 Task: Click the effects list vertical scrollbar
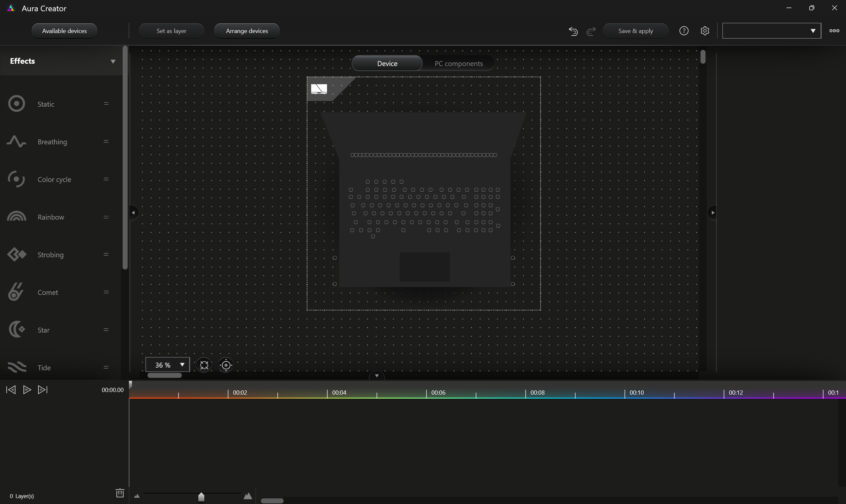[x=125, y=158]
